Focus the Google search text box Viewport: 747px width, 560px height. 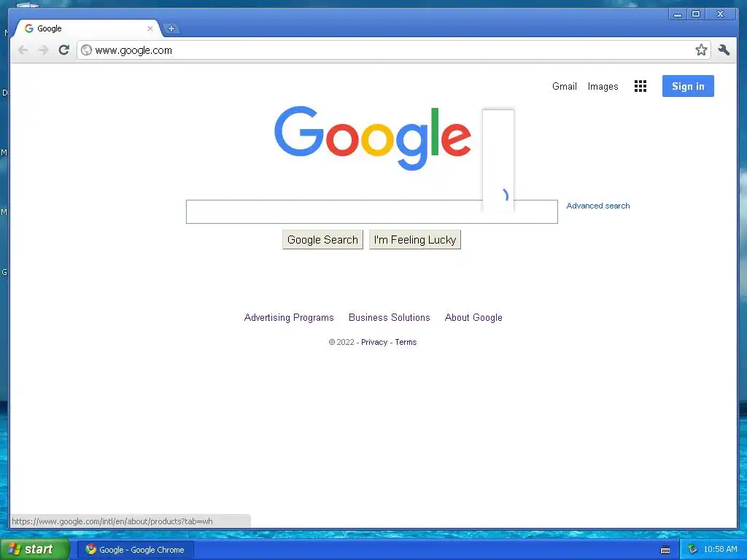click(x=371, y=212)
